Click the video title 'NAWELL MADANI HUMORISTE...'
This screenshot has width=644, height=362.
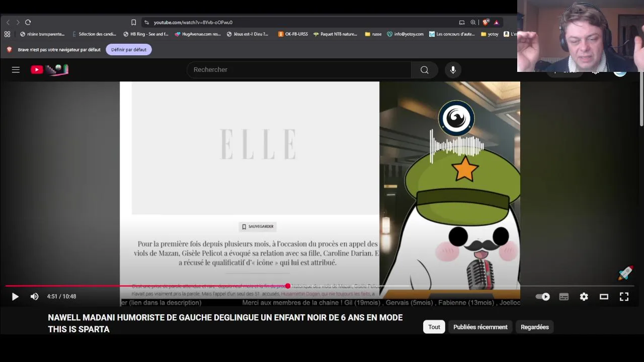coord(225,323)
